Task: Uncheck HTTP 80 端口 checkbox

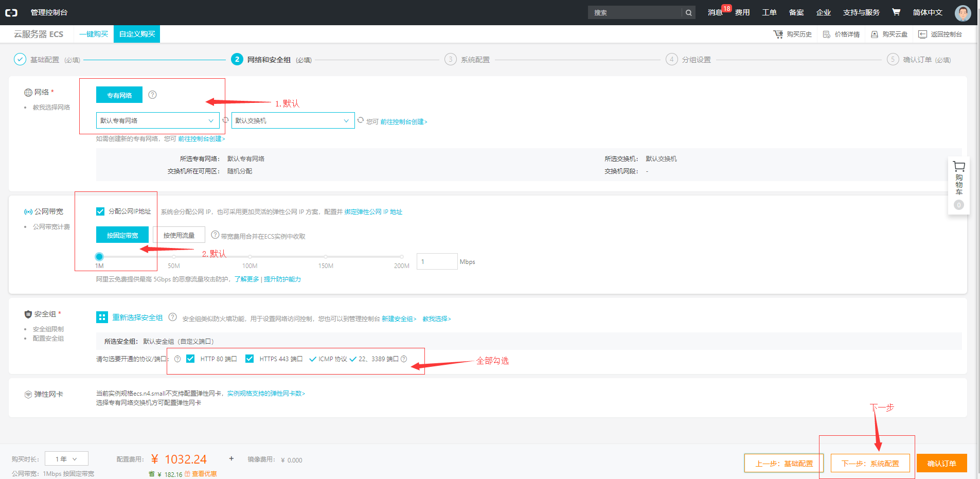Action: click(x=190, y=359)
